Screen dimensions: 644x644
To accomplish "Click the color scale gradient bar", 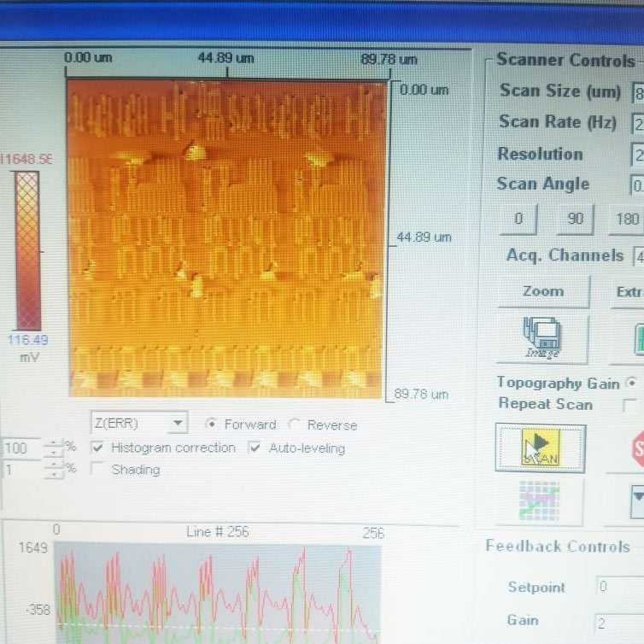I will pos(28,250).
